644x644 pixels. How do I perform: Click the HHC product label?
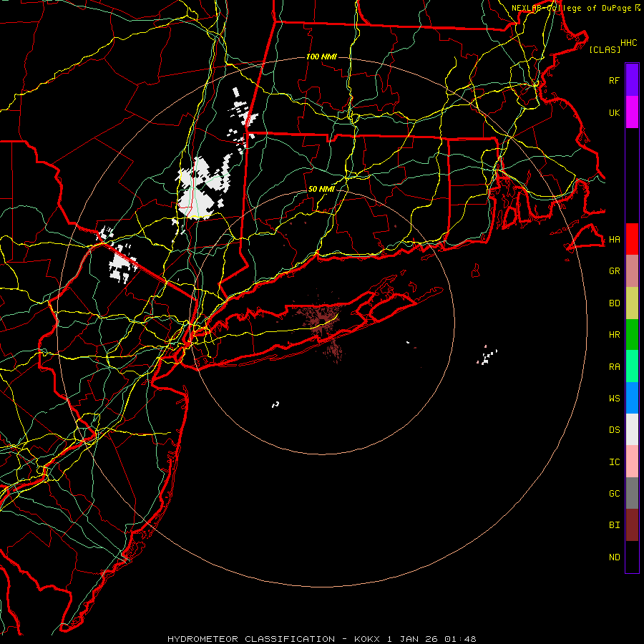tap(629, 43)
